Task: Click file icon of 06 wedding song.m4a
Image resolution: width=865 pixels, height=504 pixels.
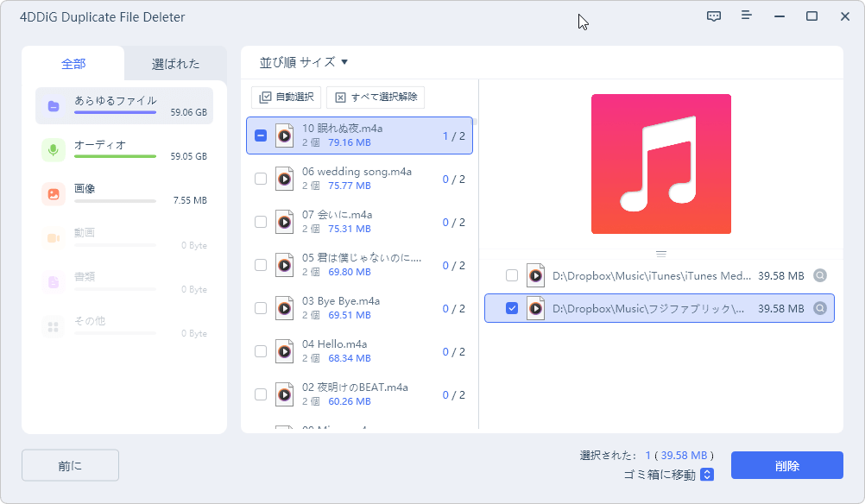Action: click(285, 179)
